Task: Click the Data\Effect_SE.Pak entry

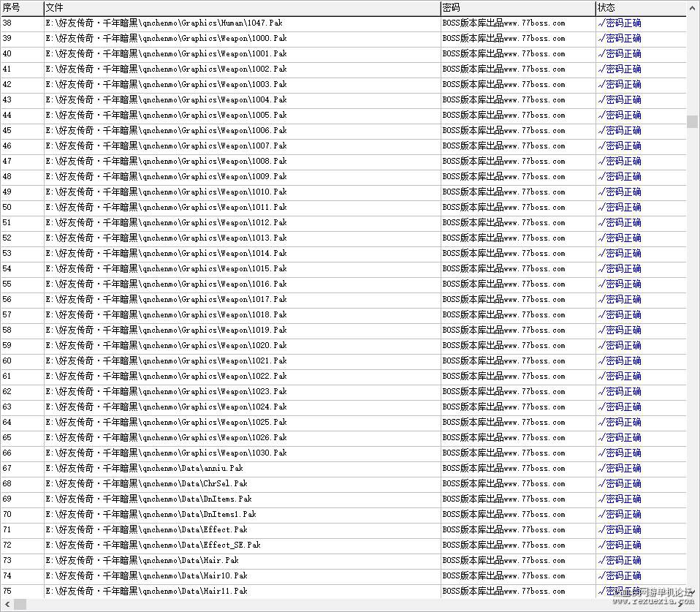Action: [x=153, y=545]
